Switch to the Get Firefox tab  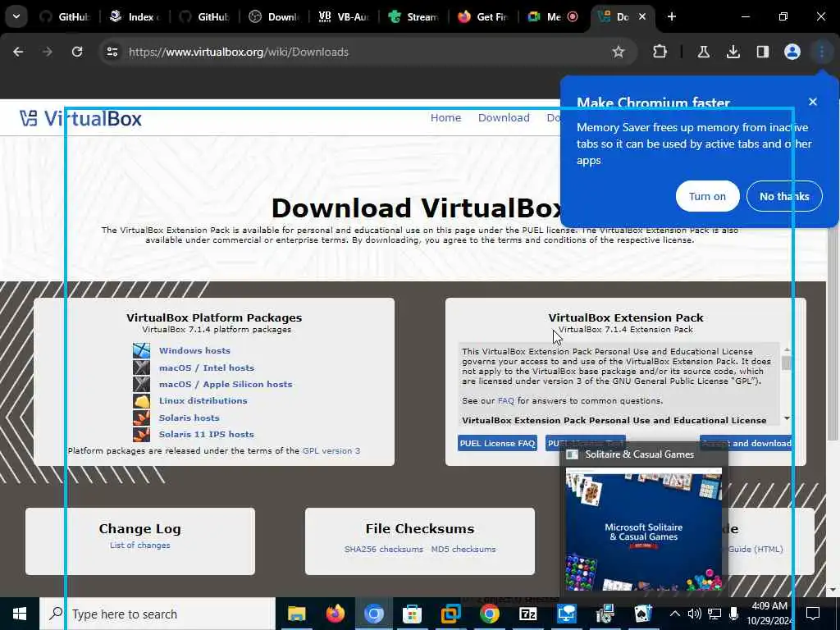(482, 16)
